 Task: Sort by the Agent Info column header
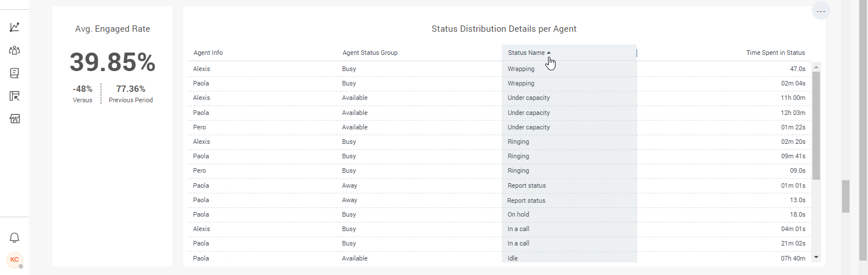pyautogui.click(x=208, y=53)
